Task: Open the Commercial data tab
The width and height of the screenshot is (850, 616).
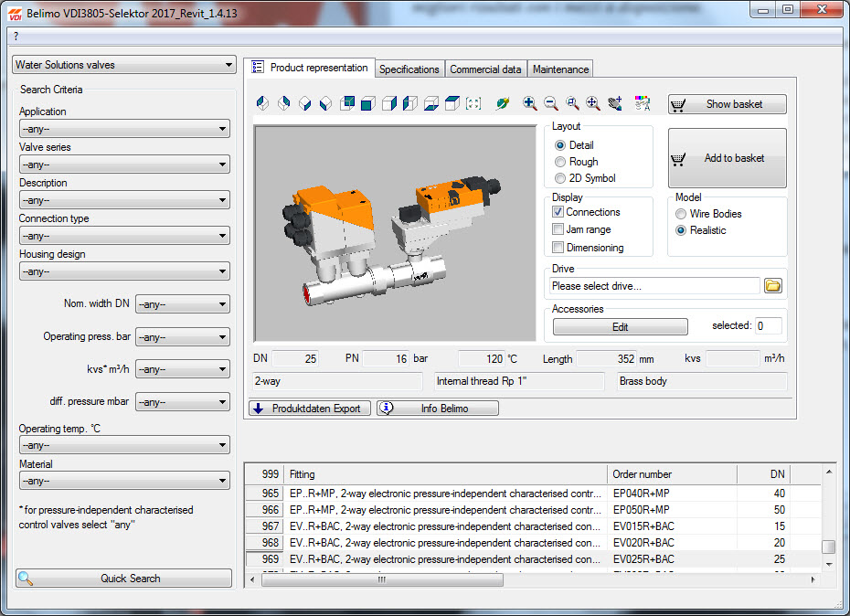Action: 486,69
